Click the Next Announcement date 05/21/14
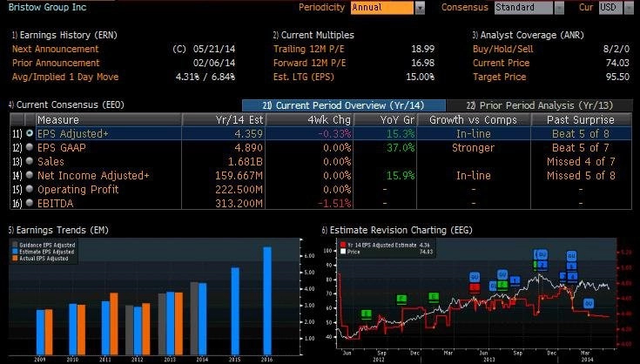 tap(214, 49)
